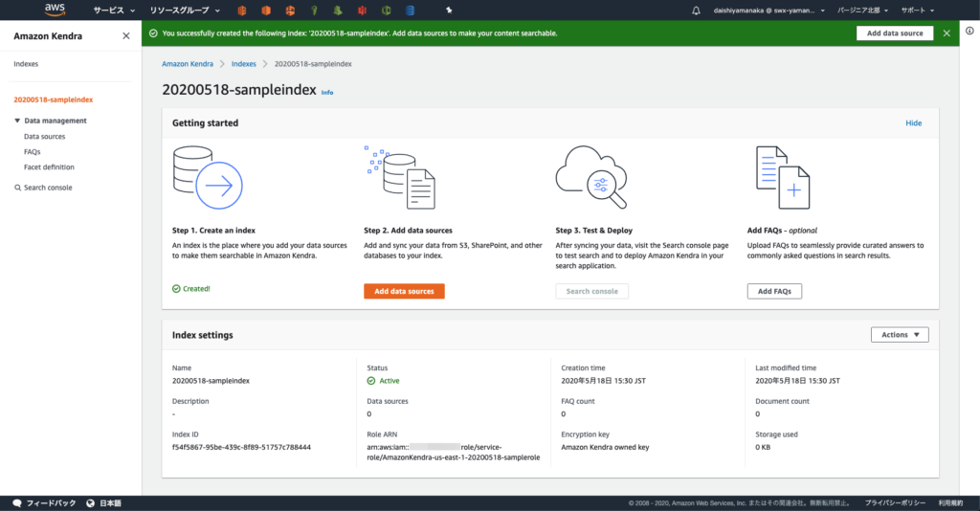Image resolution: width=980 pixels, height=511 pixels.
Task: Open the Actions dropdown
Action: (899, 335)
